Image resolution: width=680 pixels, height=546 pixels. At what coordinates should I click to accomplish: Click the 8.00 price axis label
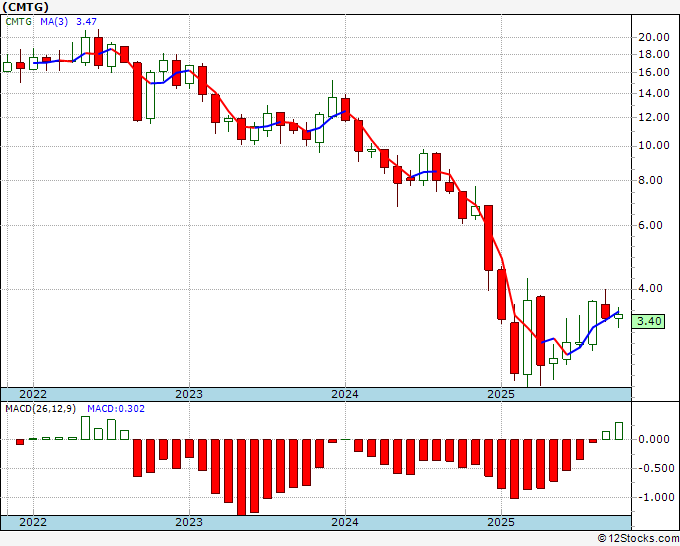(651, 180)
